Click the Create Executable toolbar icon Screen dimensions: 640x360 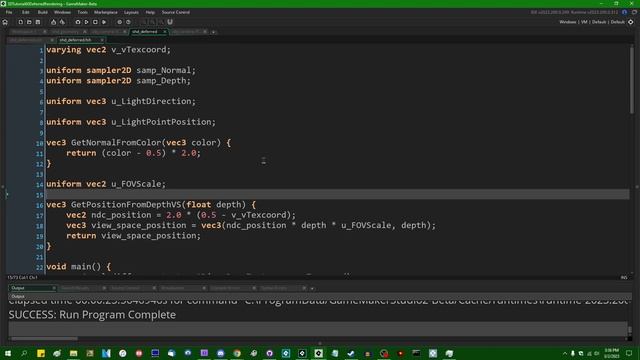coord(53,22)
